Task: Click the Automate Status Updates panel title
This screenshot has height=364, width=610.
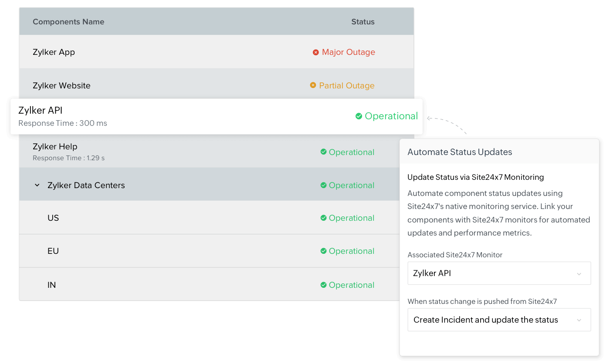Action: (459, 152)
